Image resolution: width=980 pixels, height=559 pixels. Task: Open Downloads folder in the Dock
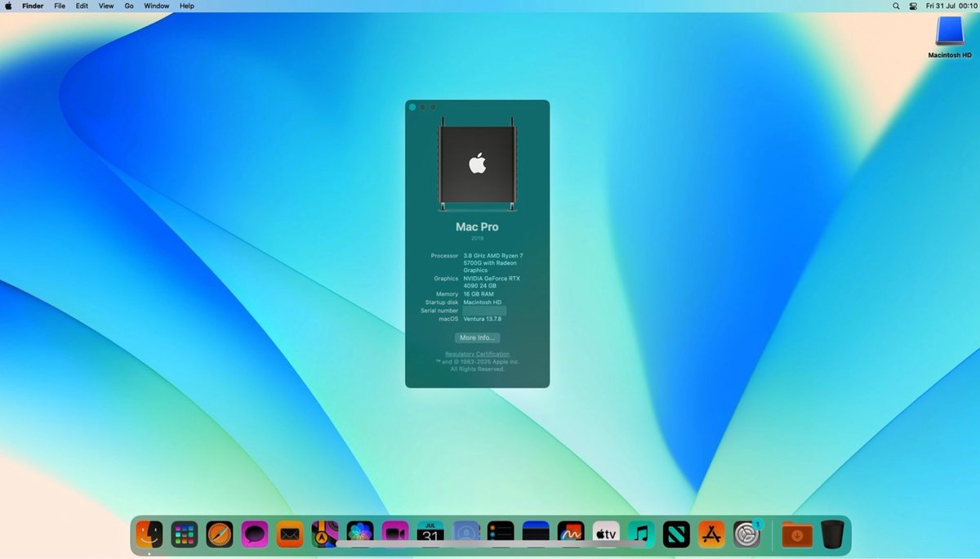coord(797,534)
